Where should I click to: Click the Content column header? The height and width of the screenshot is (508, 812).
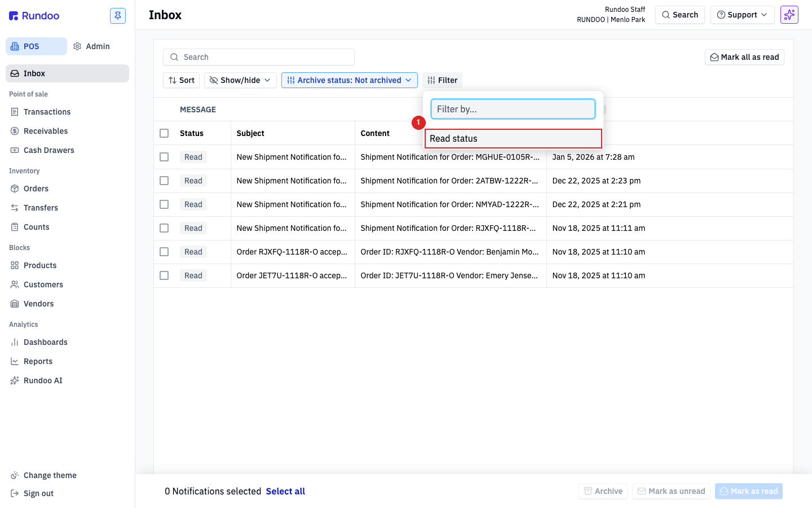coord(375,133)
